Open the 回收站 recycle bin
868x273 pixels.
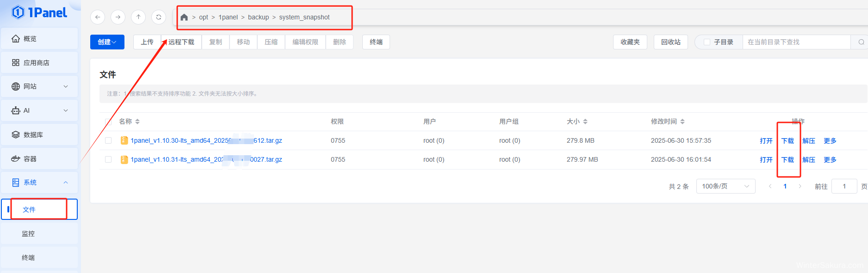tap(671, 42)
